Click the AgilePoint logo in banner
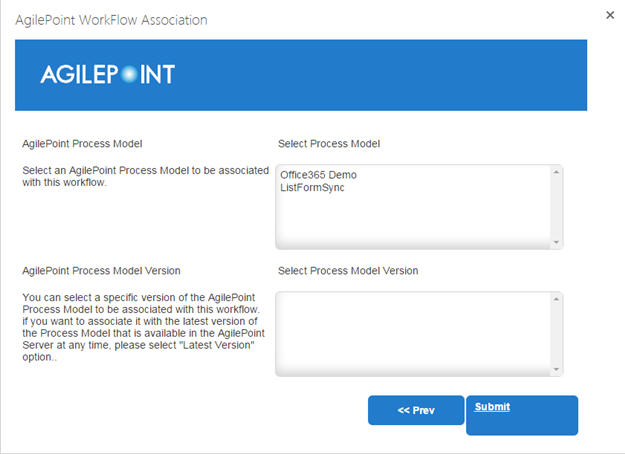The width and height of the screenshot is (625, 454). tap(108, 75)
